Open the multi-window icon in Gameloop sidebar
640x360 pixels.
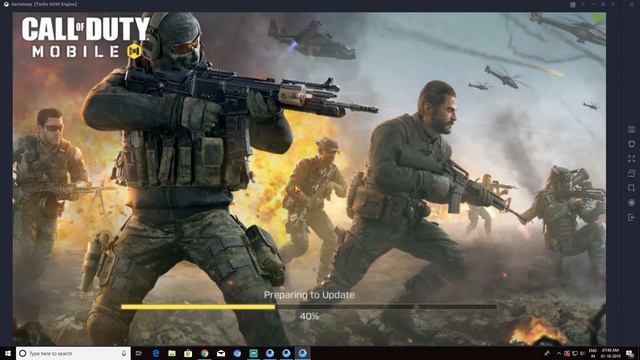coord(631,173)
